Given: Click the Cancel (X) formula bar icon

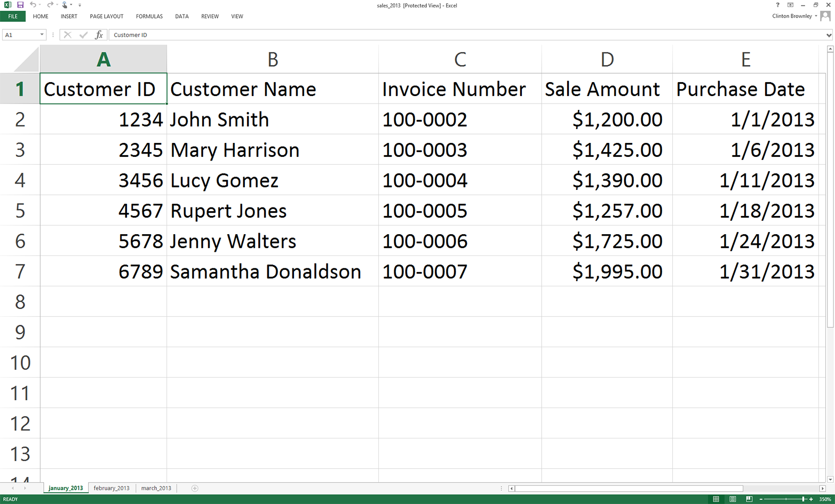Looking at the screenshot, I should pos(67,35).
